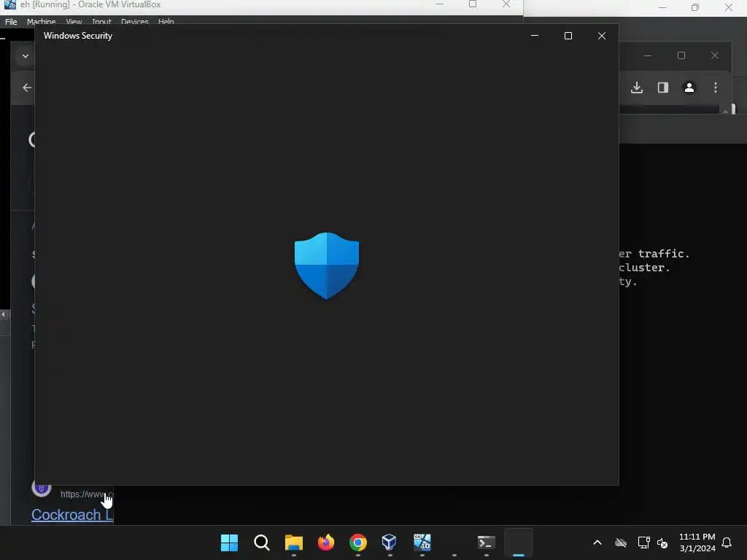The height and width of the screenshot is (560, 747).
Task: Open File Explorer from taskbar
Action: click(294, 542)
